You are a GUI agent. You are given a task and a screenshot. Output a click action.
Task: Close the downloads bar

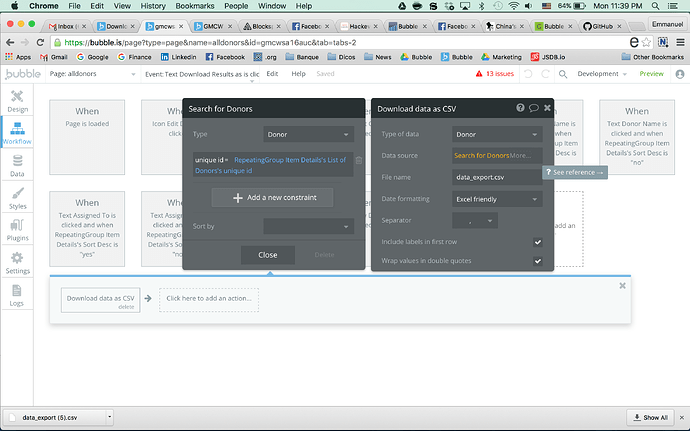coord(682,417)
